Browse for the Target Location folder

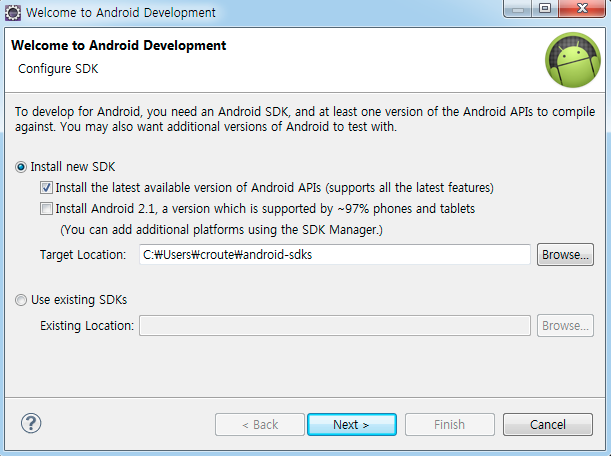(565, 255)
